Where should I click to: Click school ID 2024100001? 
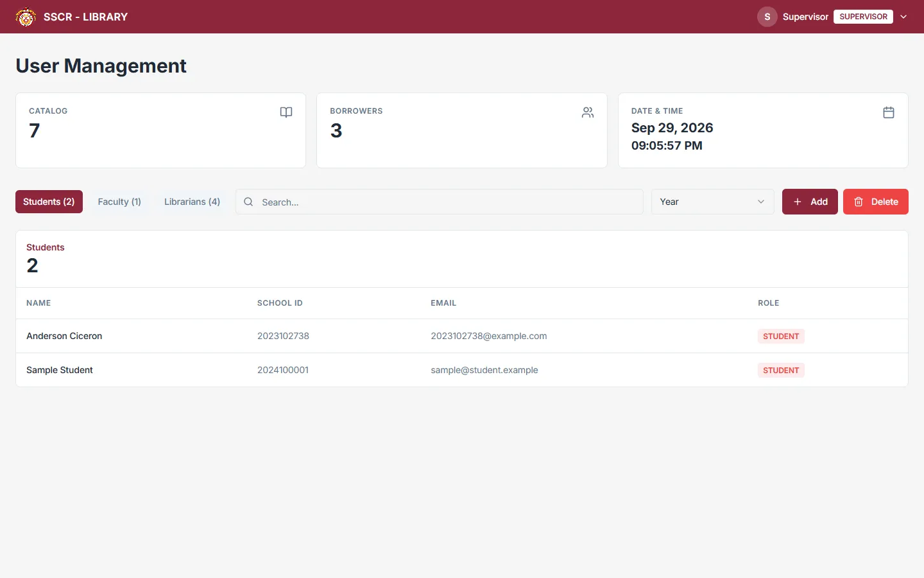tap(283, 370)
